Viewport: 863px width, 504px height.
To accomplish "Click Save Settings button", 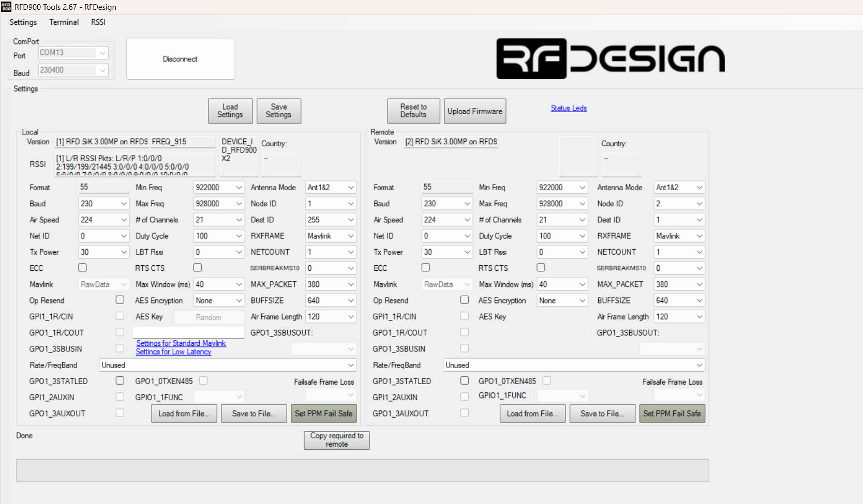I will [279, 111].
